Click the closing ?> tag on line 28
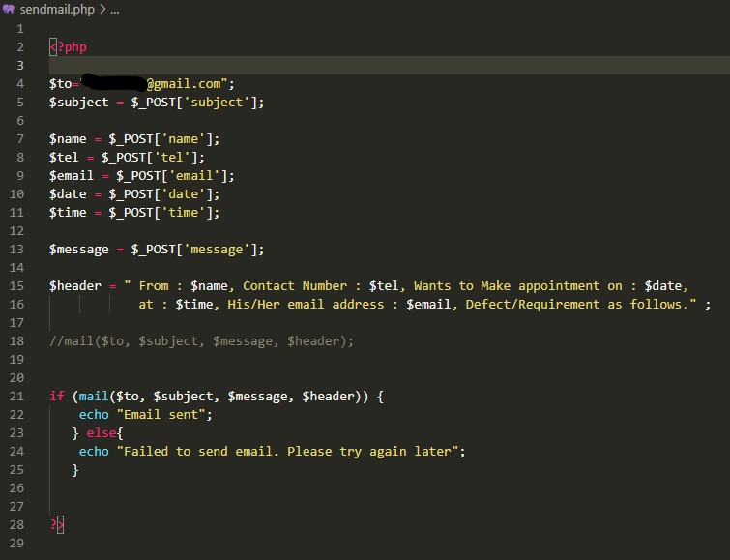The height and width of the screenshot is (560, 730). click(x=57, y=524)
